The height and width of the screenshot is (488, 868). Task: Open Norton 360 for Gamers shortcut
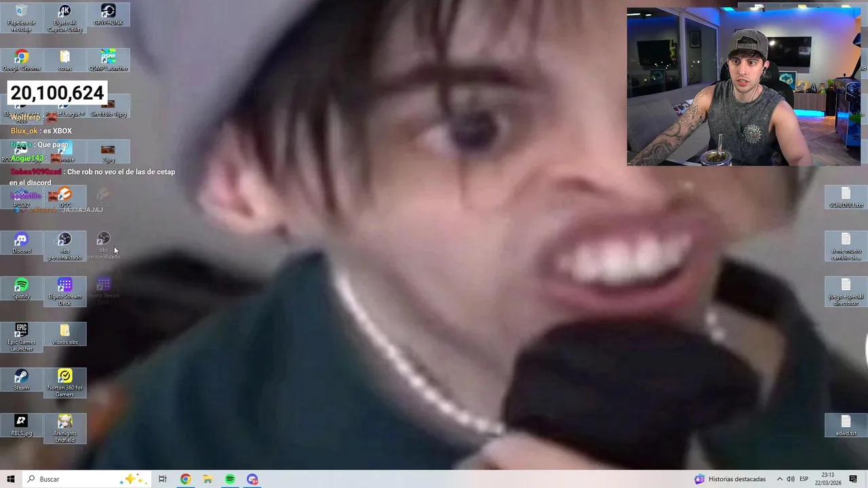point(65,383)
